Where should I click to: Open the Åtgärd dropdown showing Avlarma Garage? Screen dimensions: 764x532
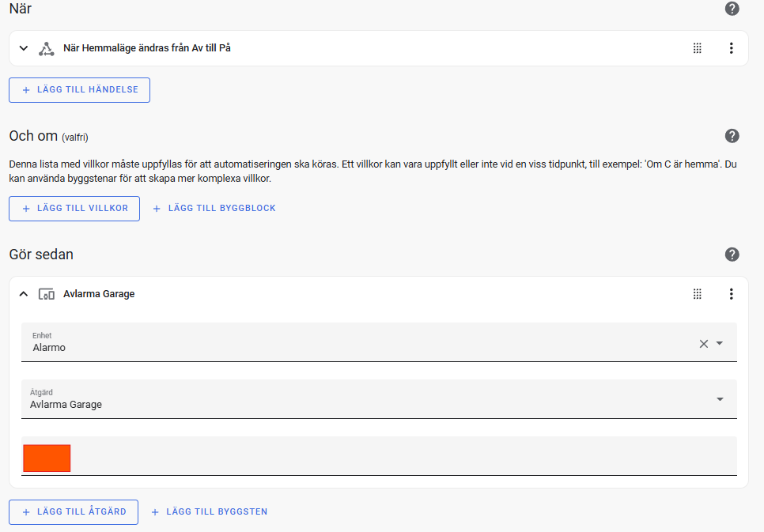379,399
